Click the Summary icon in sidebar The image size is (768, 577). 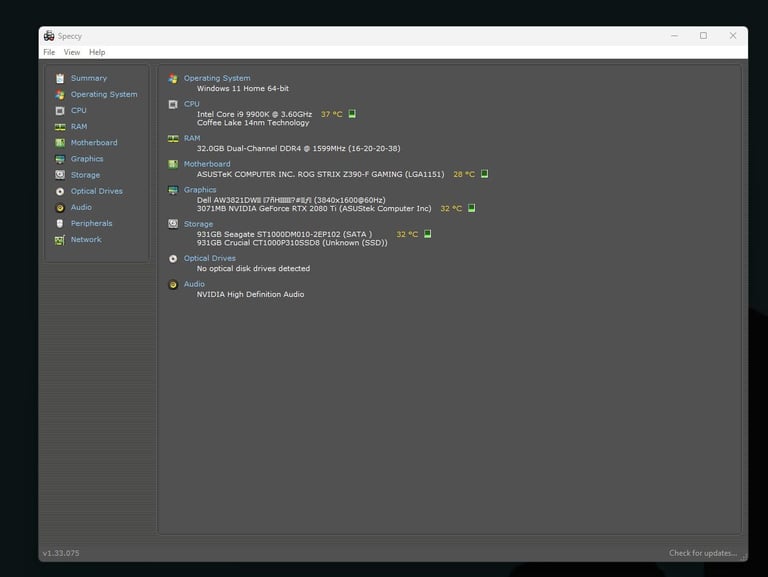pyautogui.click(x=60, y=78)
